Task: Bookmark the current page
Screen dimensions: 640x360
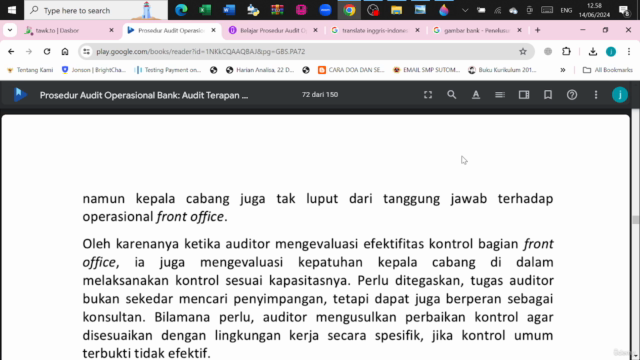Action: tap(548, 95)
